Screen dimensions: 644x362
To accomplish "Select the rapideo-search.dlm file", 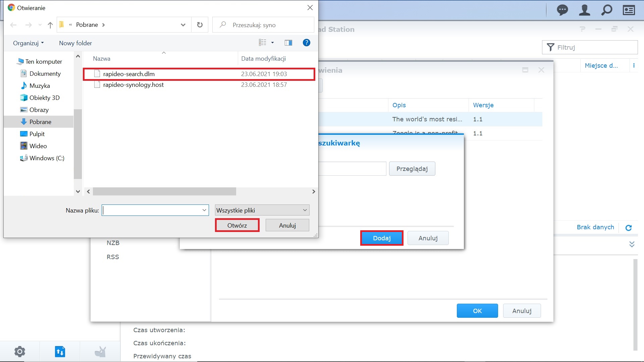I will pos(199,74).
